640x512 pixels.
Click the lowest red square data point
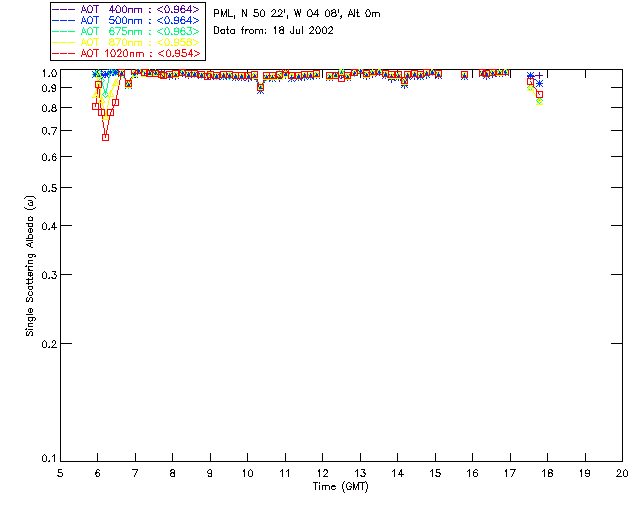pyautogui.click(x=106, y=138)
